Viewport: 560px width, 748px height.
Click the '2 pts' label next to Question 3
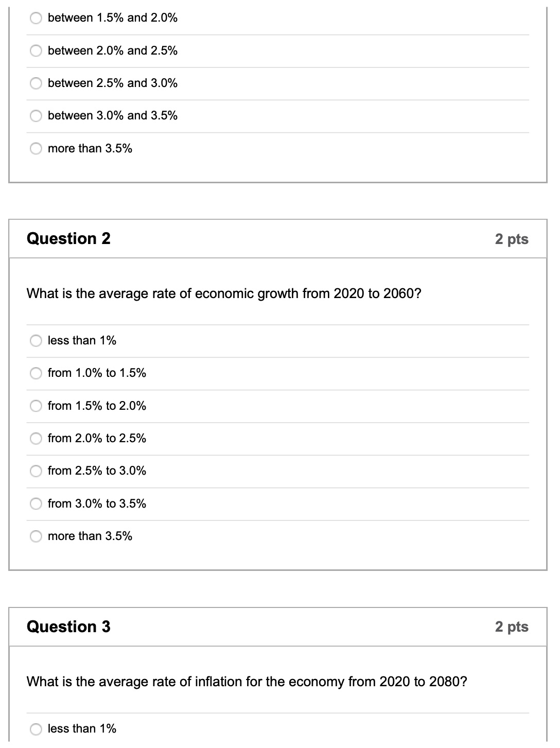(512, 627)
